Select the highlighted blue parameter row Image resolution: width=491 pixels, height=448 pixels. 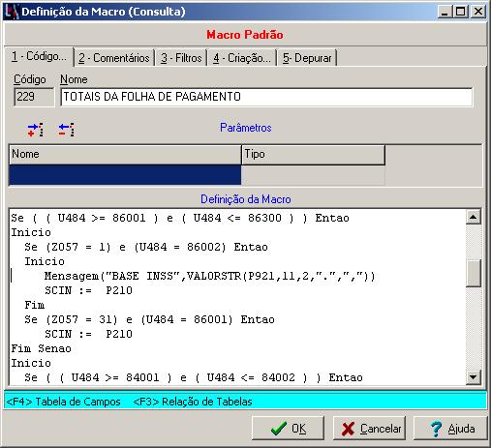click(x=125, y=174)
